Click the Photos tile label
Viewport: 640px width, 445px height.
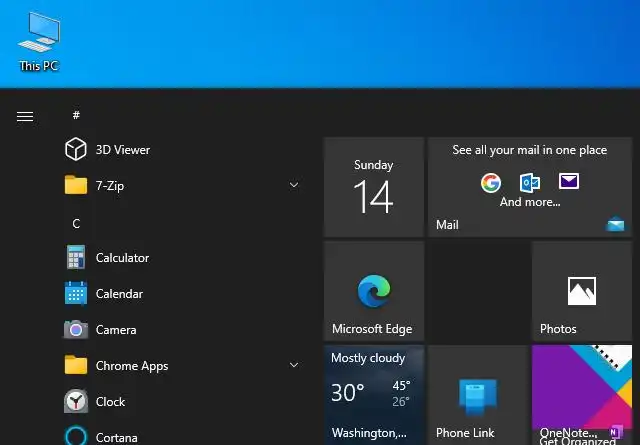(x=558, y=329)
